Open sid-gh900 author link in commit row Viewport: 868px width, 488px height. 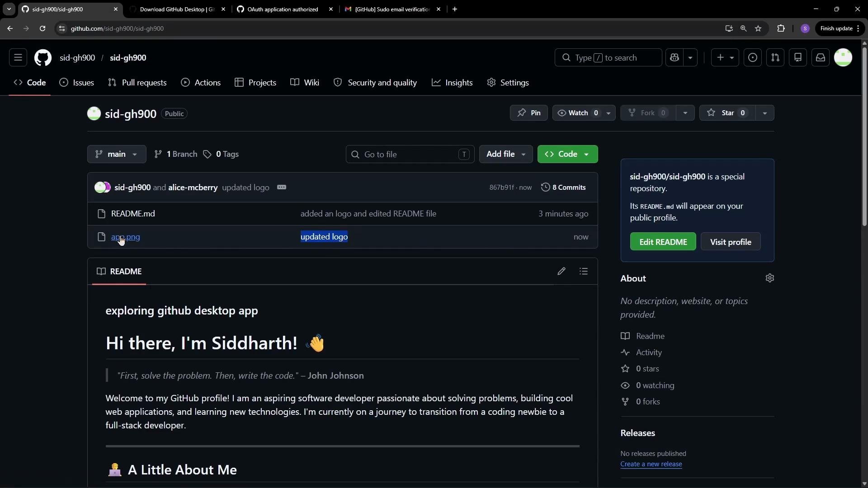[132, 188]
